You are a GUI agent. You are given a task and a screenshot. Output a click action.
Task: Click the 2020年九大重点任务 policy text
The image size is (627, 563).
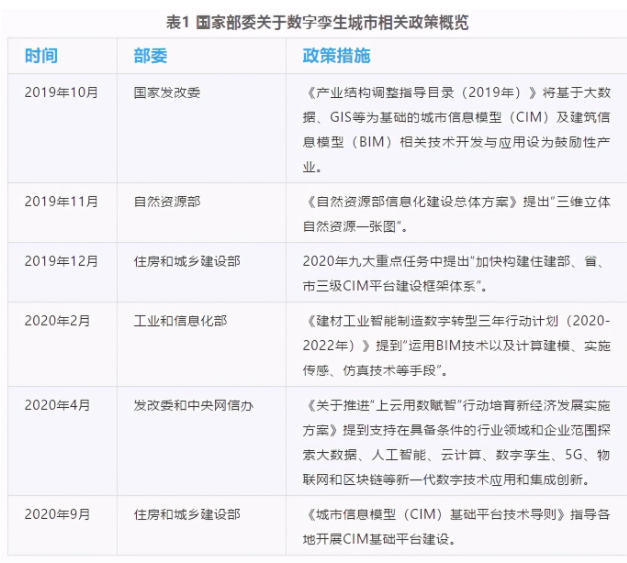click(455, 269)
